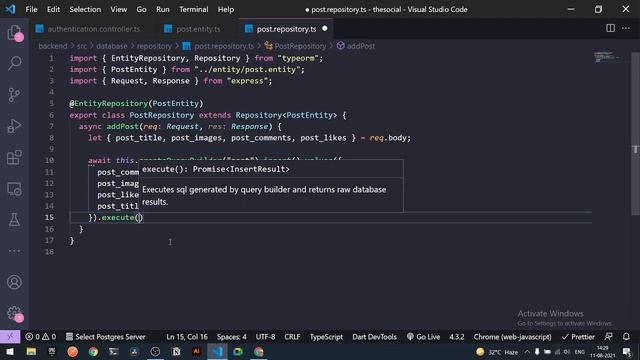This screenshot has width=640, height=360.
Task: Click the VS Code logo in title bar
Action: point(11,9)
